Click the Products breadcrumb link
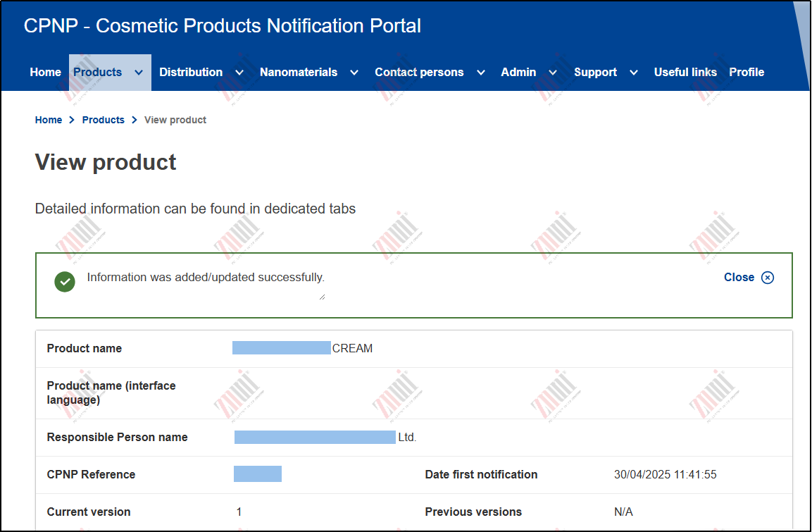This screenshot has width=812, height=532. point(103,120)
